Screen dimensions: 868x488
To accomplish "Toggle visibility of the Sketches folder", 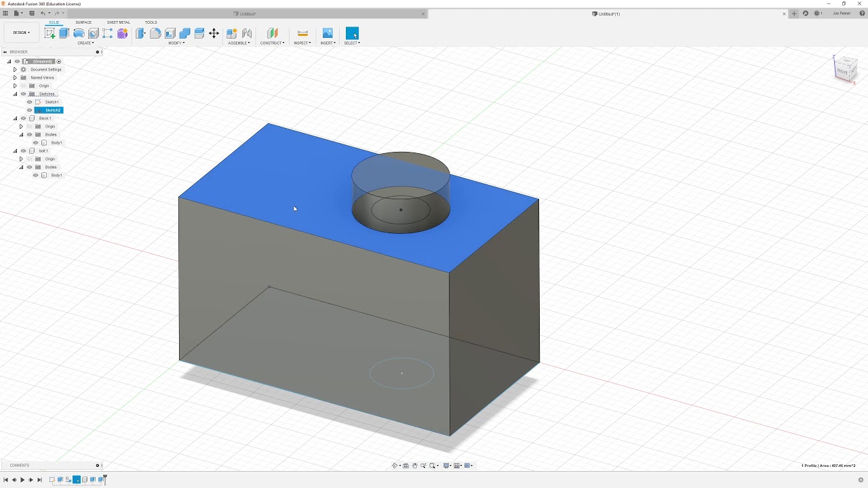I will [23, 94].
